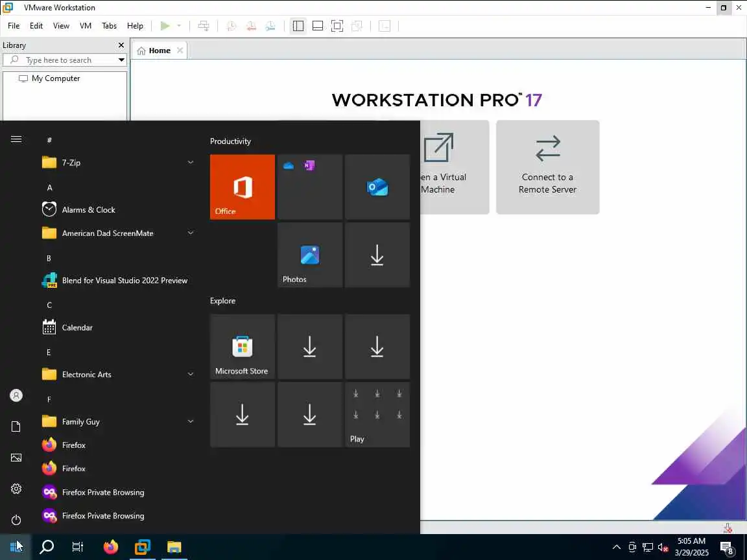
Task: Open VMware Workstation taskbar icon
Action: 143,547
